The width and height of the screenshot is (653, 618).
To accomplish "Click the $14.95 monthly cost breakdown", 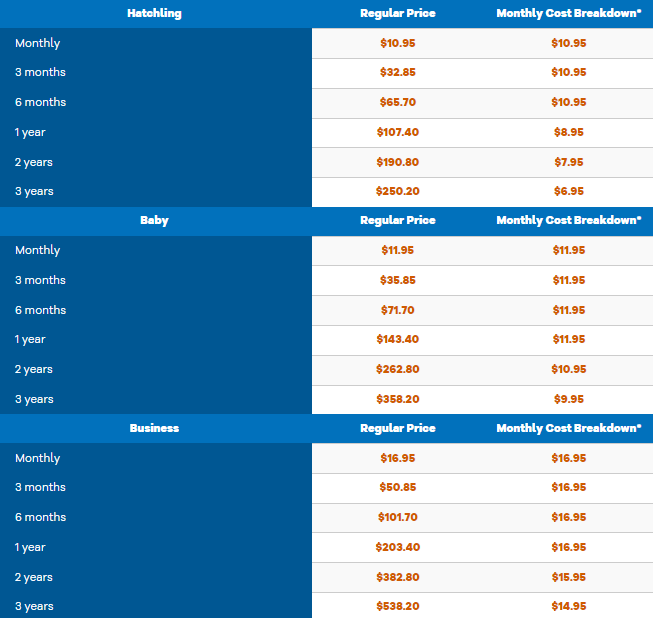I will pos(568,606).
